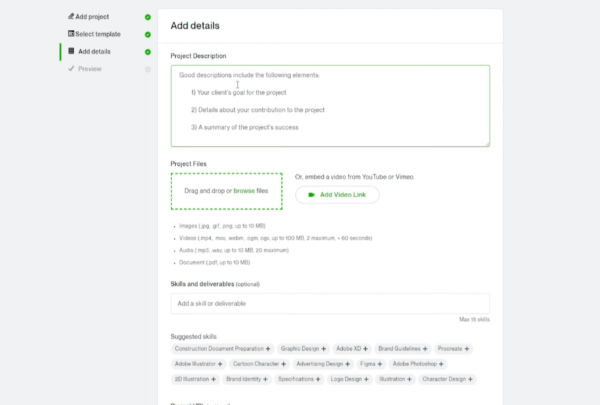
Task: Click plus icon on Procreate chip
Action: point(466,349)
